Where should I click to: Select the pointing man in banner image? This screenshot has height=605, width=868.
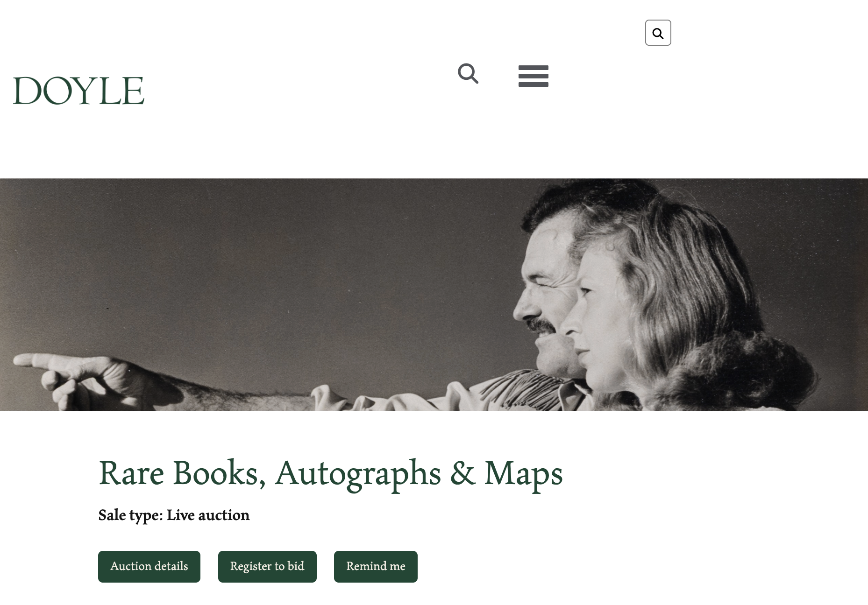pyautogui.click(x=544, y=280)
